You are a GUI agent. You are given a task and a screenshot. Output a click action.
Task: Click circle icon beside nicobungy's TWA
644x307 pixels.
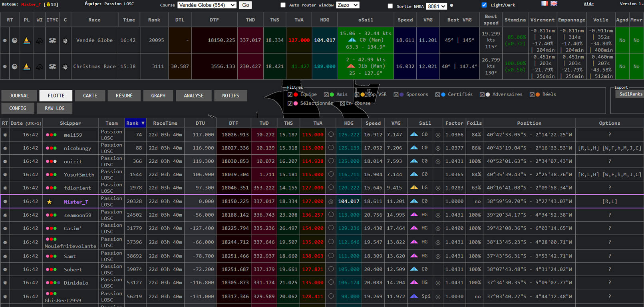[x=331, y=148]
